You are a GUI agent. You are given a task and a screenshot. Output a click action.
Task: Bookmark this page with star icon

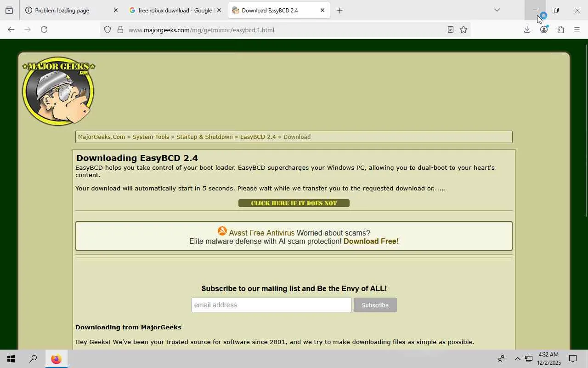(x=464, y=29)
